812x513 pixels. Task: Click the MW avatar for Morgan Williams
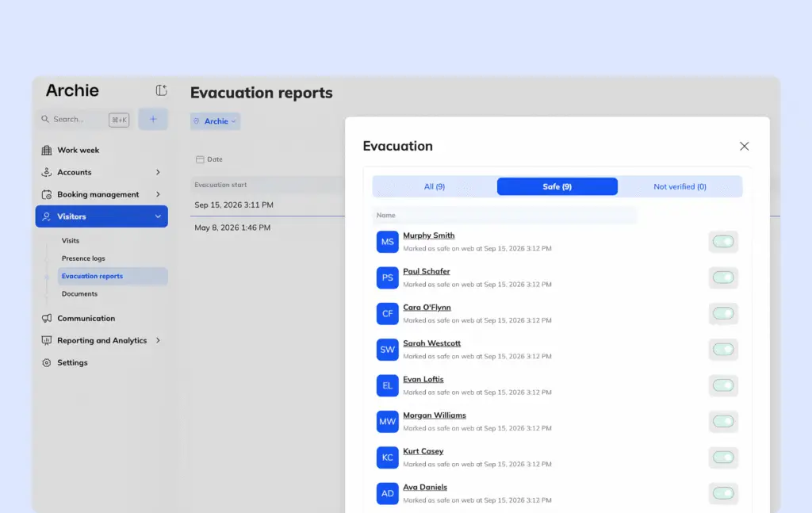(x=387, y=421)
